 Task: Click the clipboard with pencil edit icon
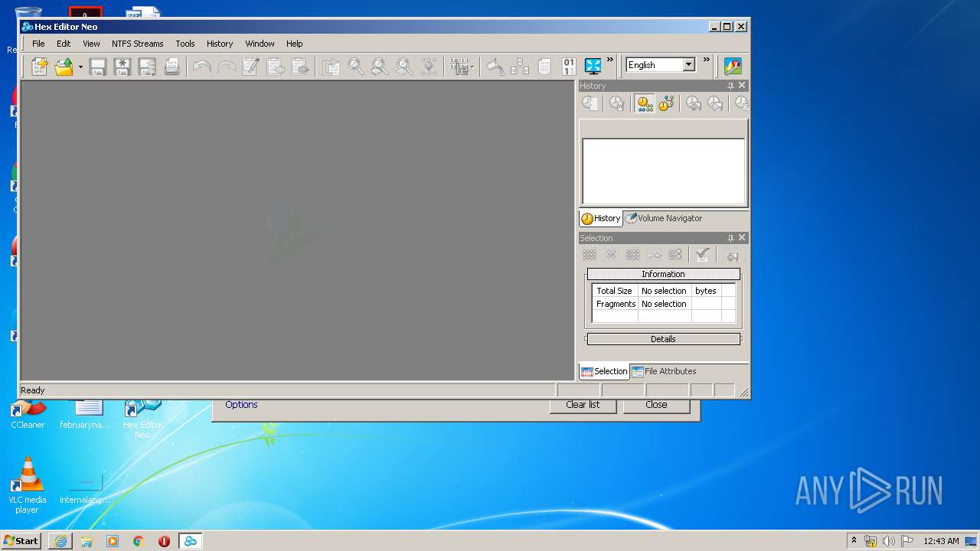tap(250, 67)
